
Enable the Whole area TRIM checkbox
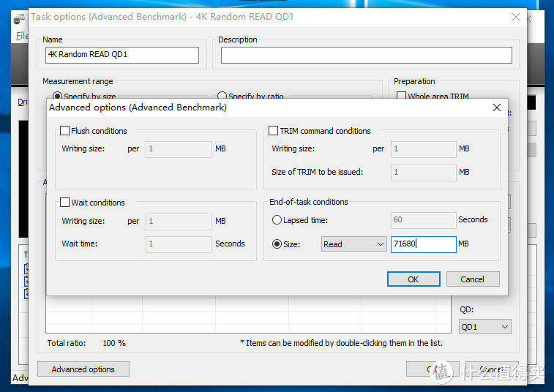[401, 97]
